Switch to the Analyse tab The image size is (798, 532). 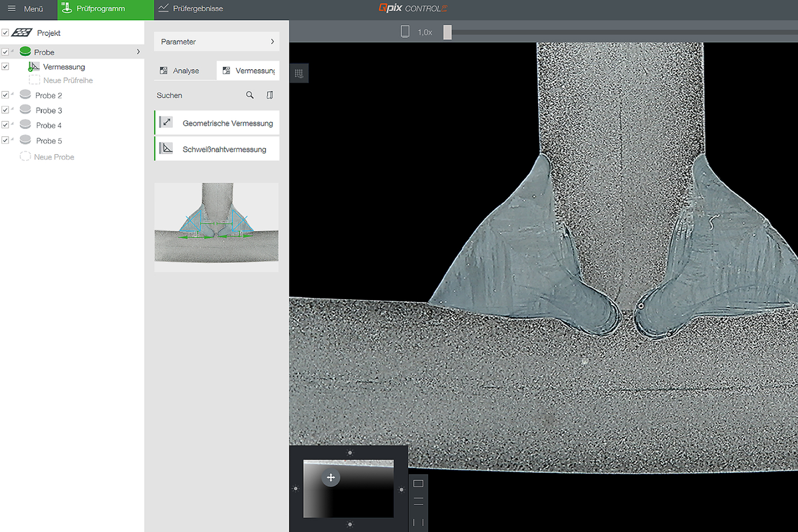pos(185,70)
